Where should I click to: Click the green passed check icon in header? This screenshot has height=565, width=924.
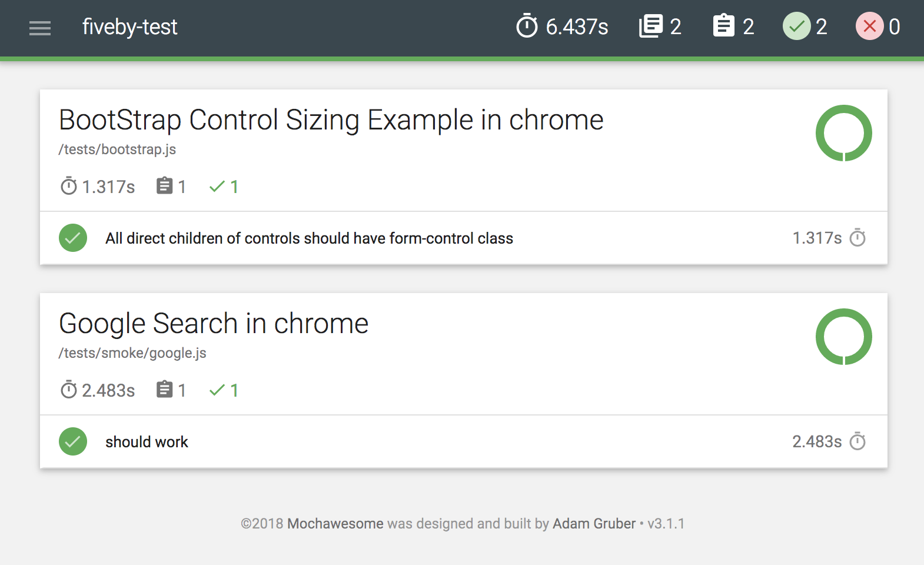[x=796, y=26]
